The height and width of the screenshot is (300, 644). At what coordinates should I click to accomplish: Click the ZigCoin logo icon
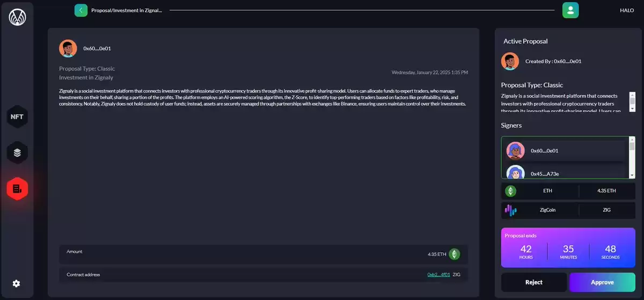(510, 210)
